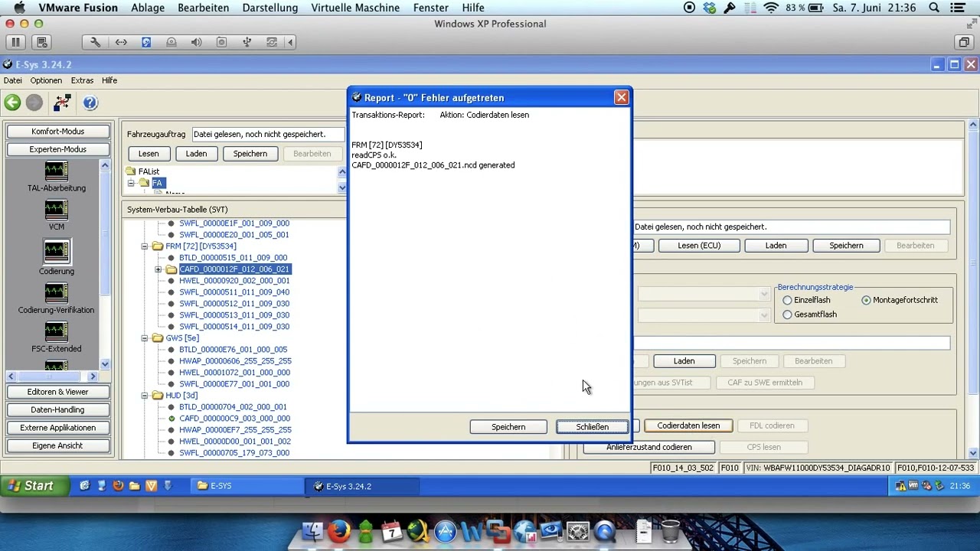Click the Codierdaten lesen button

688,425
